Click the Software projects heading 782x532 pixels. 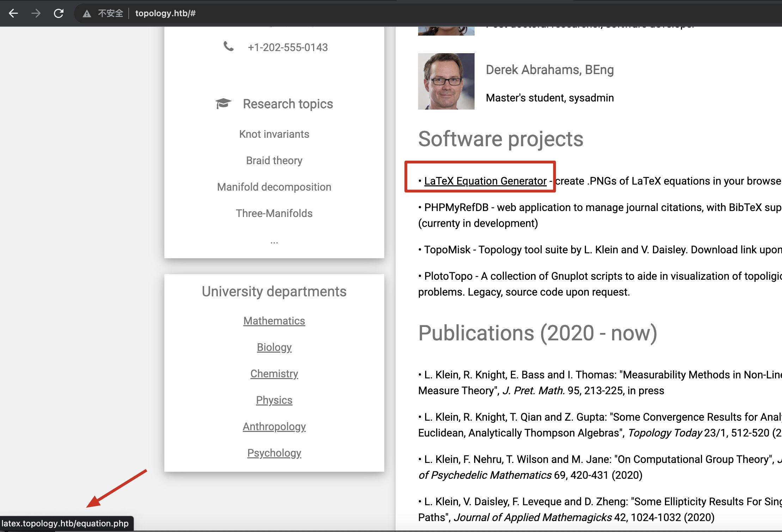point(501,139)
